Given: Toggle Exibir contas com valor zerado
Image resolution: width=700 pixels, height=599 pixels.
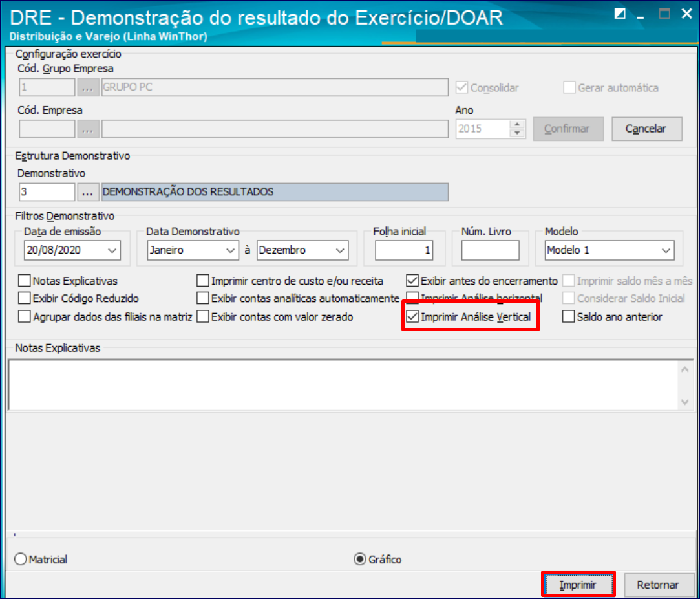Looking at the screenshot, I should point(203,317).
